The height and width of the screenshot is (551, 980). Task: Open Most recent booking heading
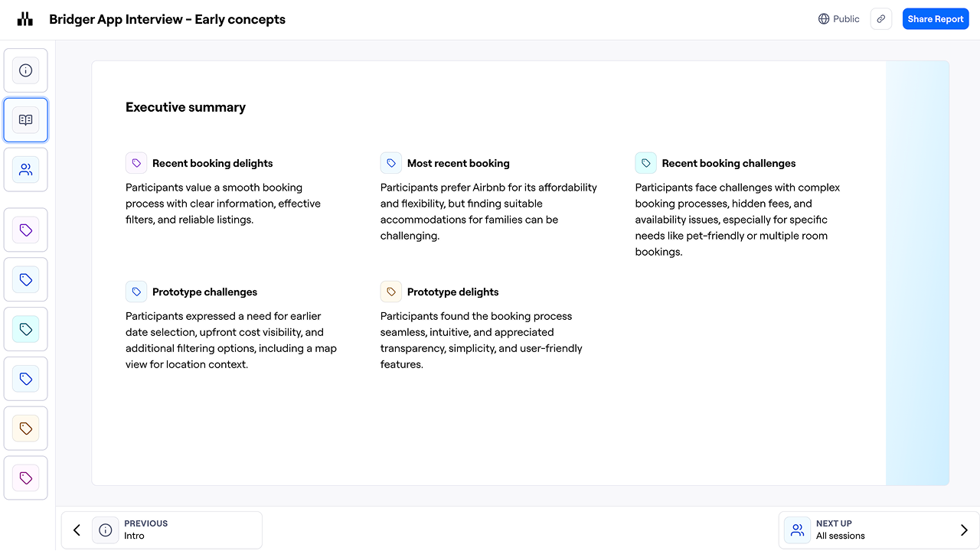click(x=458, y=163)
